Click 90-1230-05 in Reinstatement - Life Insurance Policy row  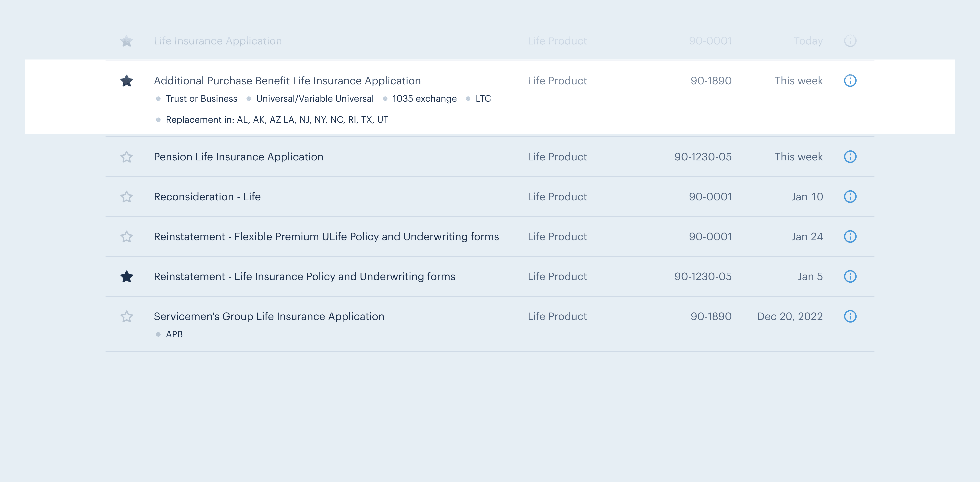coord(703,276)
